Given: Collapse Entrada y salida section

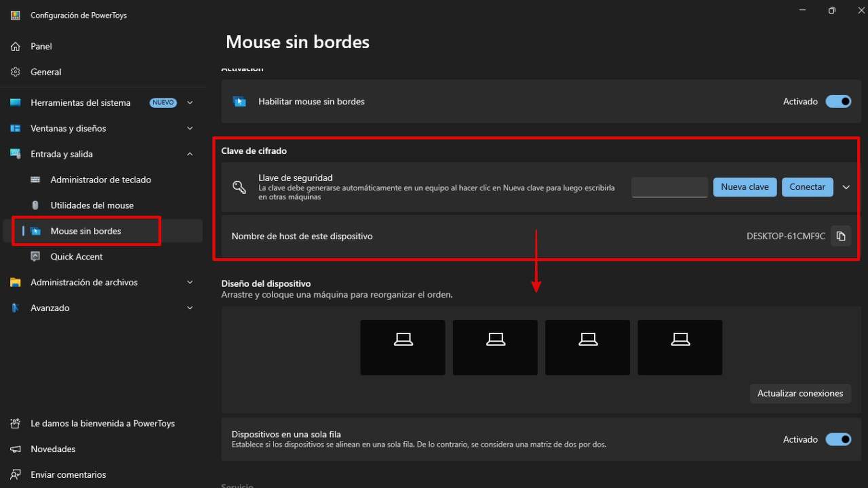Looking at the screenshot, I should tap(190, 154).
